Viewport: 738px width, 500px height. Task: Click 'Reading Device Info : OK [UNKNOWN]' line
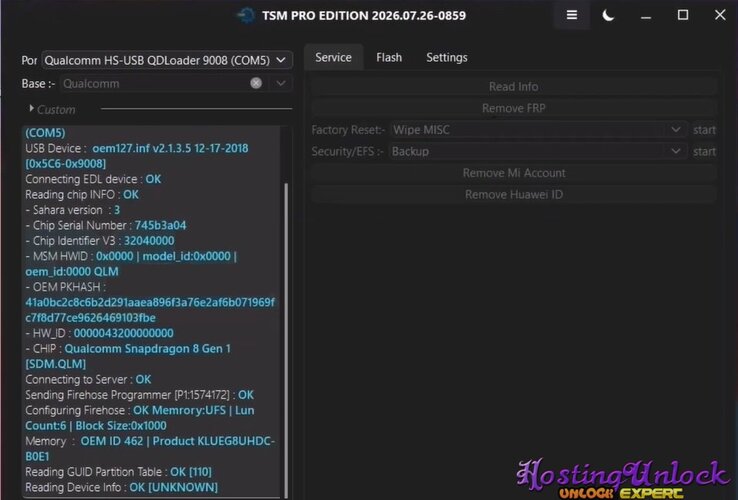pyautogui.click(x=121, y=487)
